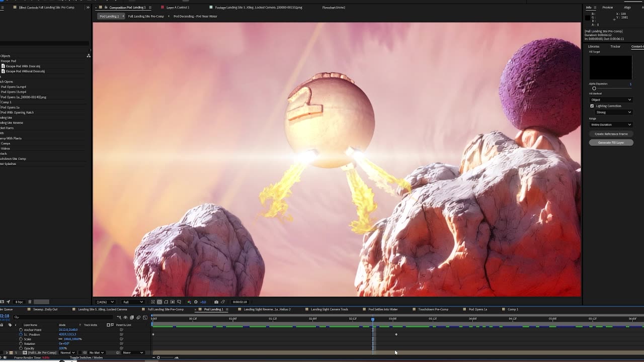Switch to Touchdown Pre-Comp timeline tab
The height and width of the screenshot is (362, 644).
pyautogui.click(x=433, y=309)
